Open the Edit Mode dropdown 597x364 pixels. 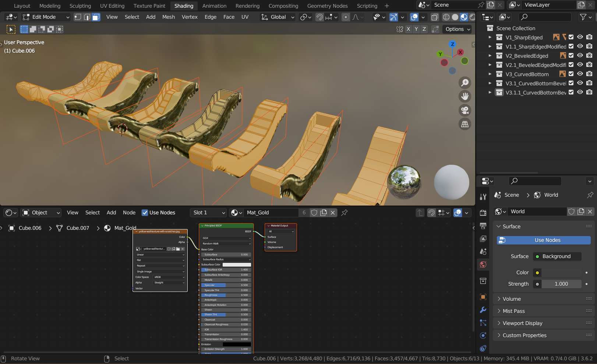46,17
